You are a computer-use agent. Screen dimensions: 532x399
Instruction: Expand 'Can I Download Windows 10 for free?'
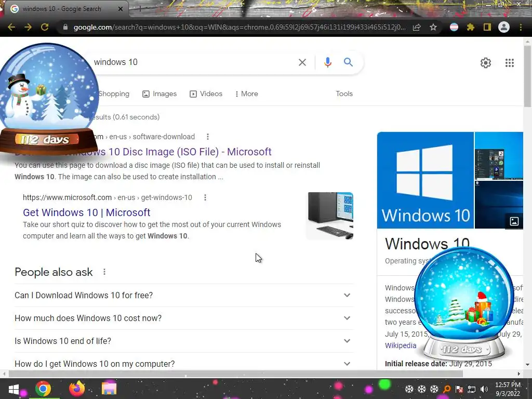(x=184, y=295)
